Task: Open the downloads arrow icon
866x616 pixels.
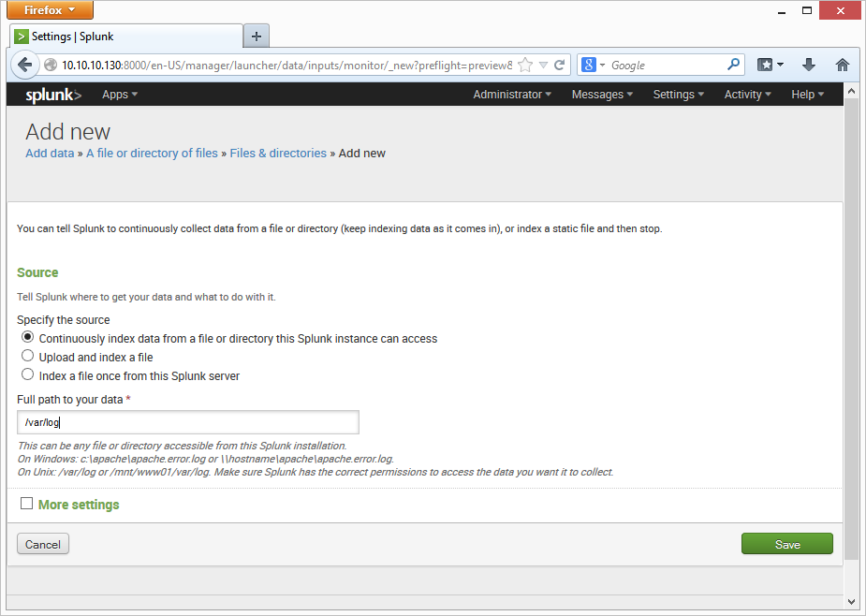Action: pyautogui.click(x=809, y=65)
